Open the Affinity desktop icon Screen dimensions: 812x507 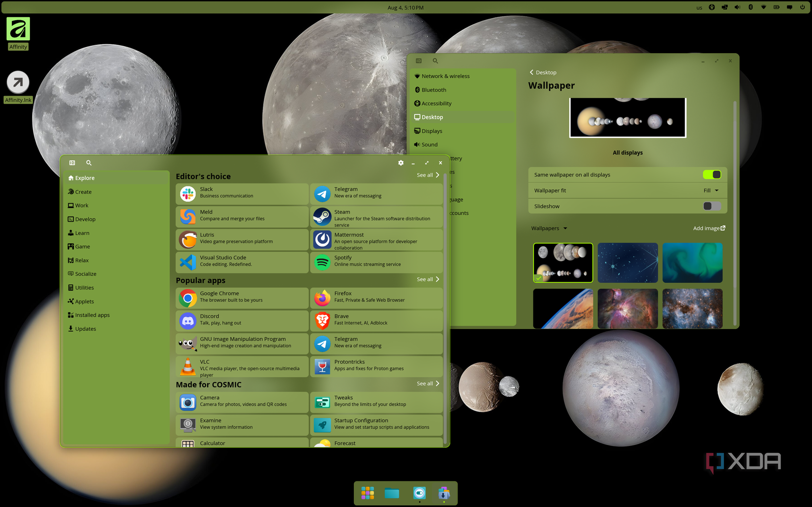18,33
